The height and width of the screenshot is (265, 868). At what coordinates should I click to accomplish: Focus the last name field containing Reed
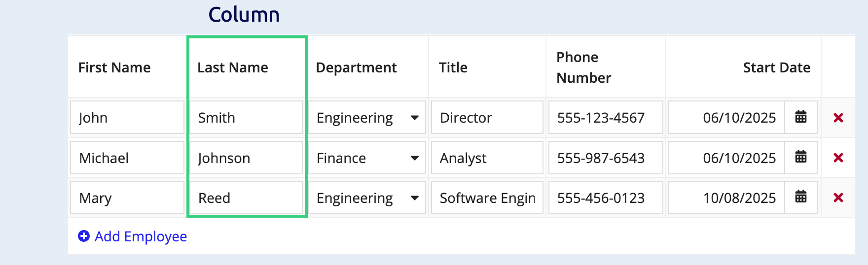(246, 198)
